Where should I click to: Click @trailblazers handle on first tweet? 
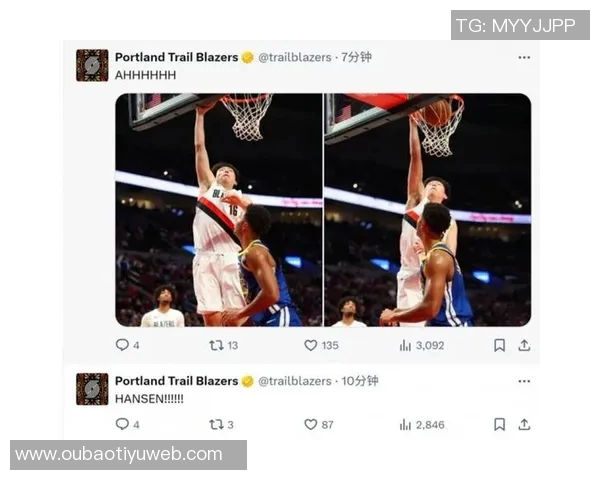295,57
